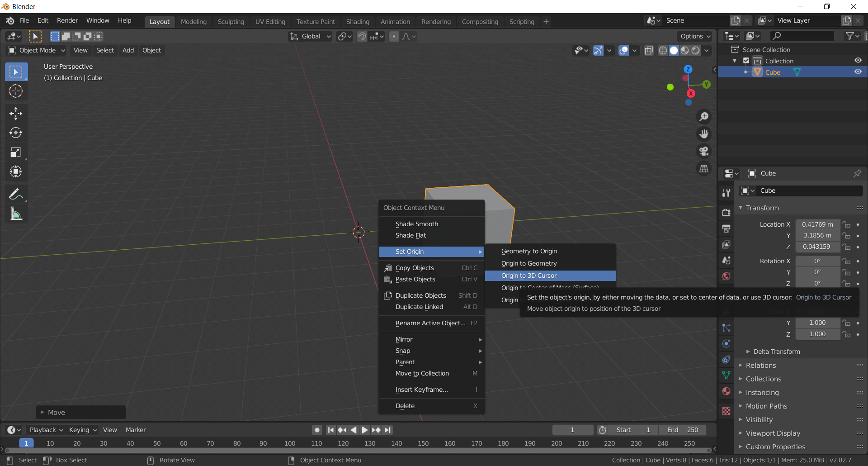This screenshot has height=466, width=868.
Task: Switch to wireframe viewport shading
Action: [x=663, y=50]
